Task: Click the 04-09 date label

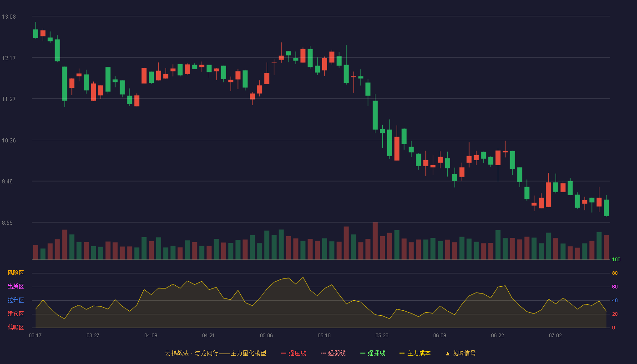Action: (x=151, y=335)
